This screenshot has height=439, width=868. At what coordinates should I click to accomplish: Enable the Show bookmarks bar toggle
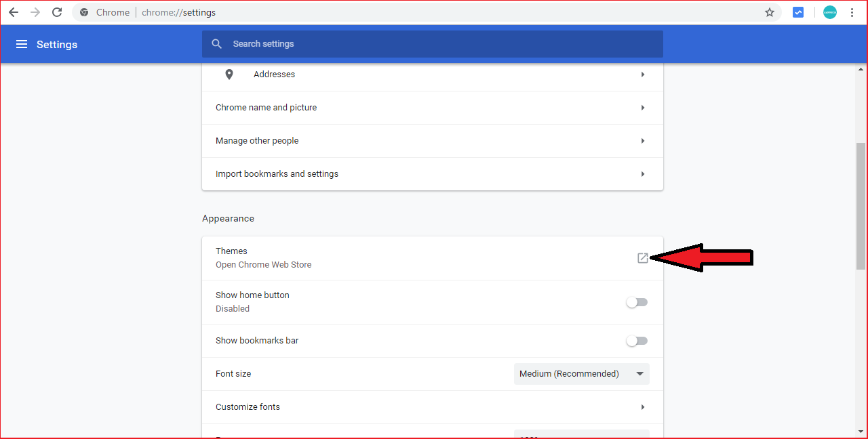pos(637,340)
